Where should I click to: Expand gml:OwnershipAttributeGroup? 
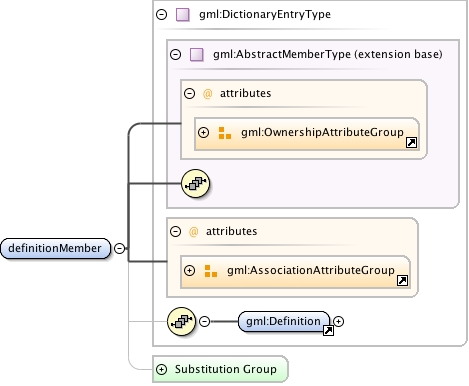pyautogui.click(x=203, y=133)
